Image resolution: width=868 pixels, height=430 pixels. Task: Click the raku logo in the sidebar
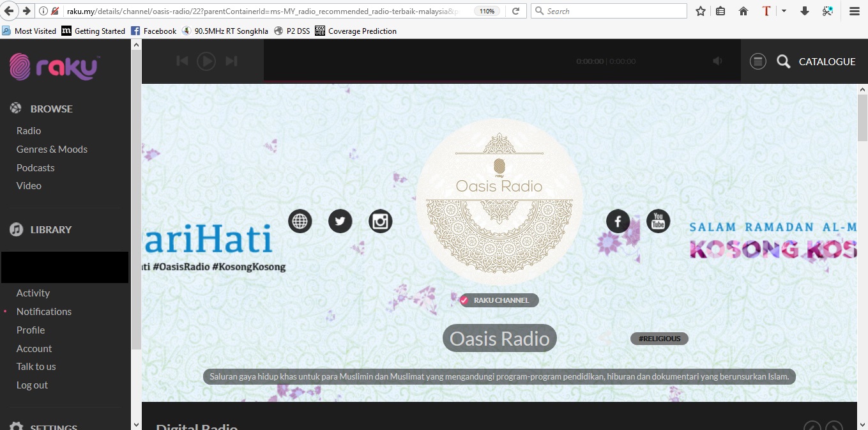[54, 66]
